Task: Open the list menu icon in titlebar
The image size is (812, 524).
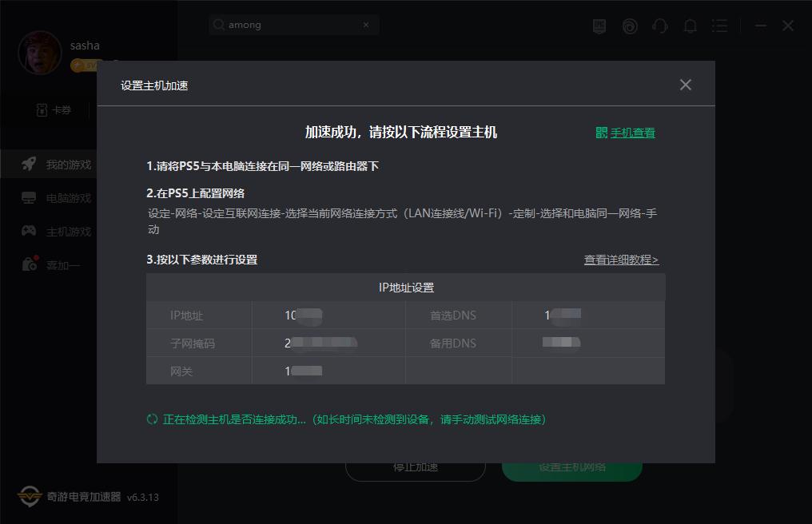Action: click(719, 26)
